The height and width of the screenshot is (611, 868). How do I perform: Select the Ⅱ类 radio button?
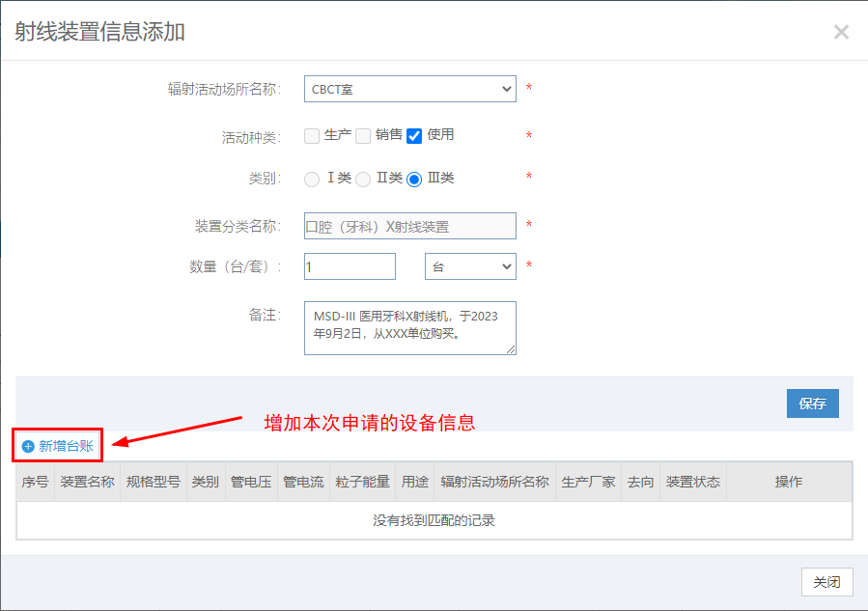pyautogui.click(x=363, y=180)
